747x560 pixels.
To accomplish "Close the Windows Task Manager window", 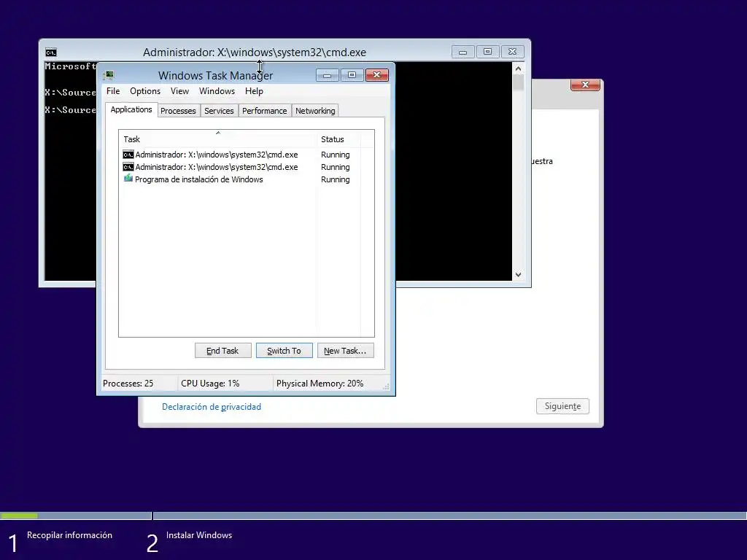I will coord(377,75).
